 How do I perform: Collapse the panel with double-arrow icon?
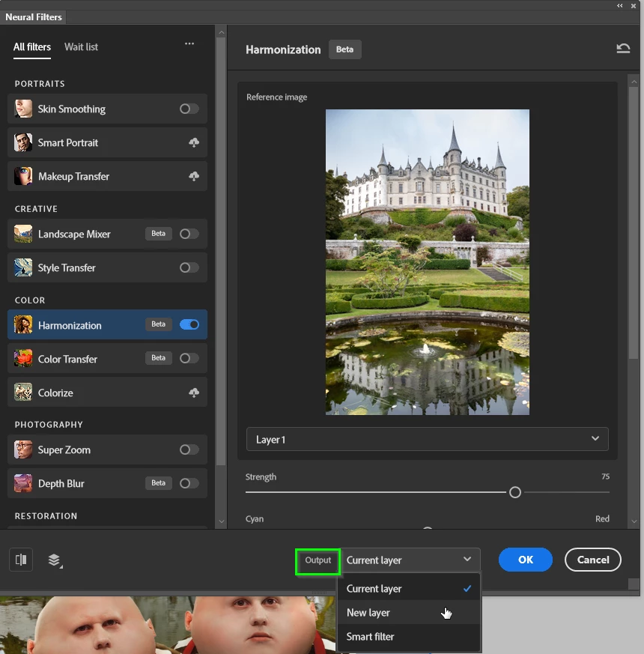[x=620, y=6]
